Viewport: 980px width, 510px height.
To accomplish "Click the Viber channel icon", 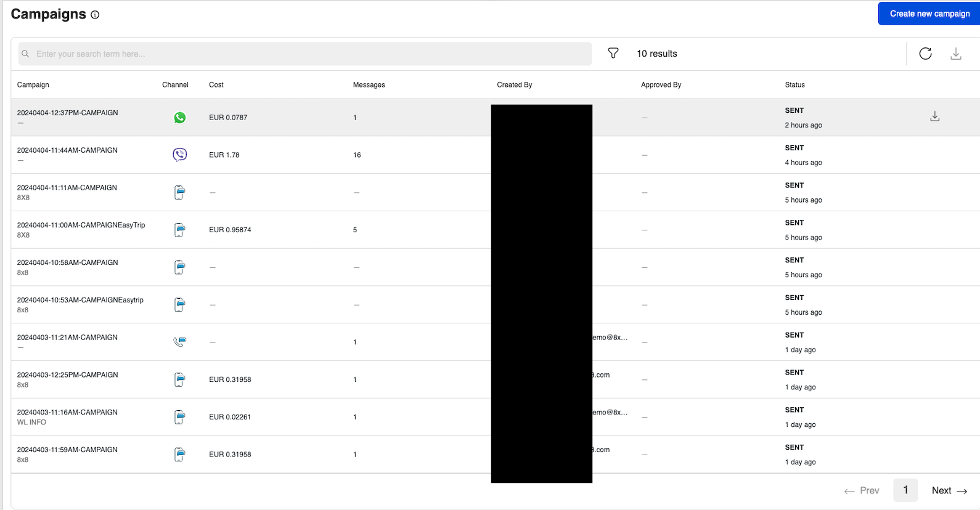I will tap(179, 155).
